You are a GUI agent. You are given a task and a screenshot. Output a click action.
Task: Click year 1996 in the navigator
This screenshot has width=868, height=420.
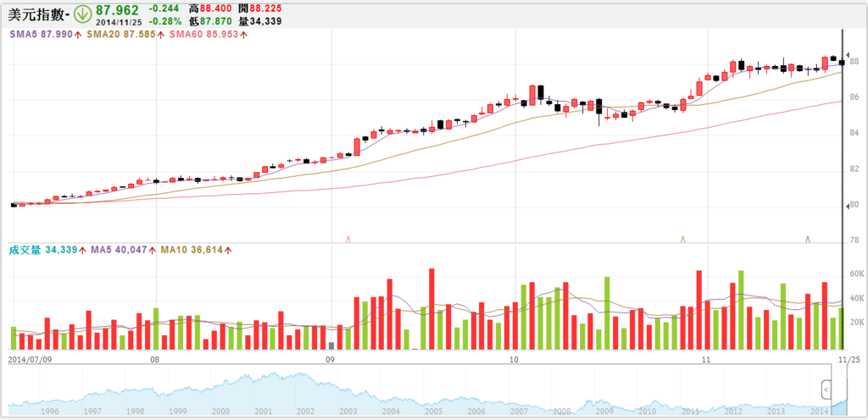[50, 412]
